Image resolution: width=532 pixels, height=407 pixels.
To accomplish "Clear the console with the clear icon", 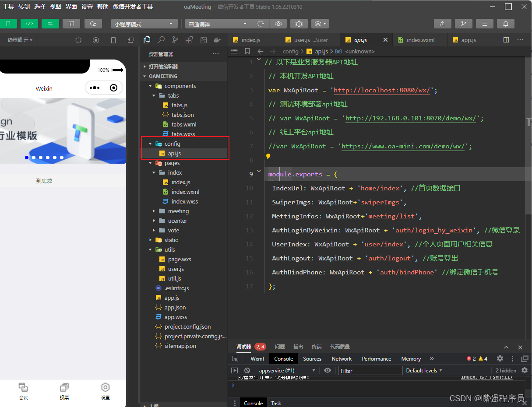I will pyautogui.click(x=247, y=371).
